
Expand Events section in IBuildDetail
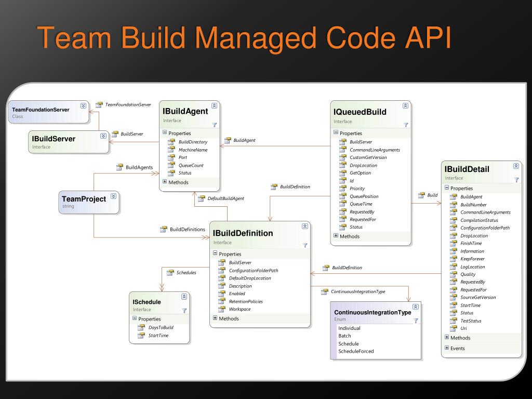tap(446, 348)
